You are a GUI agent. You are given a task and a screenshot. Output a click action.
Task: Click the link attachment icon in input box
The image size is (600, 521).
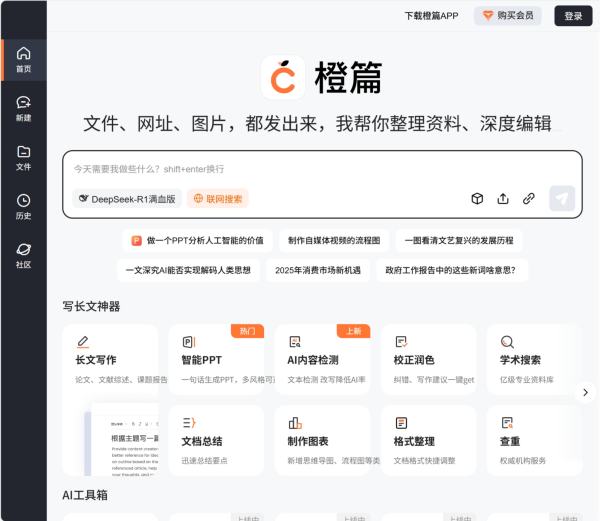coord(529,199)
